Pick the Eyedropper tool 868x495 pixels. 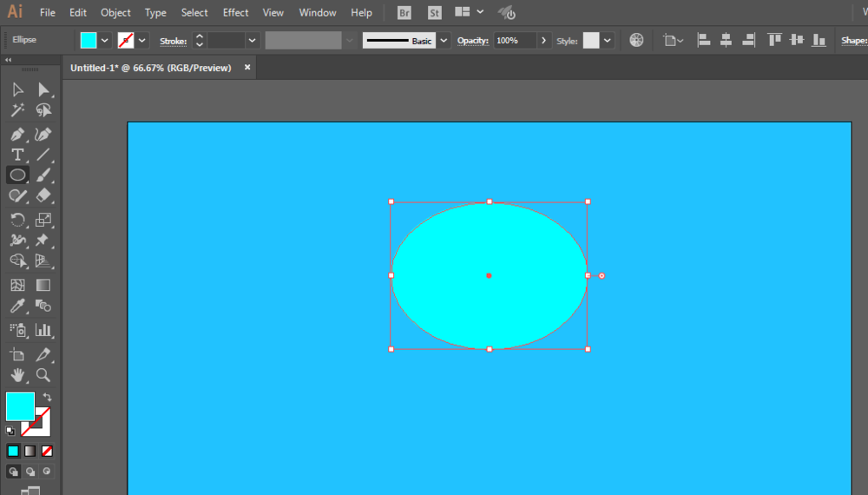[x=17, y=306]
